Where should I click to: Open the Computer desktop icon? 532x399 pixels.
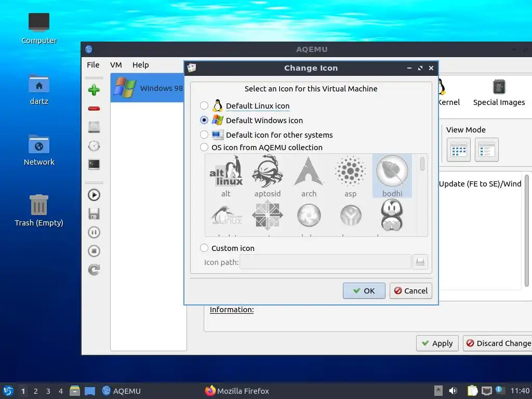click(x=39, y=29)
